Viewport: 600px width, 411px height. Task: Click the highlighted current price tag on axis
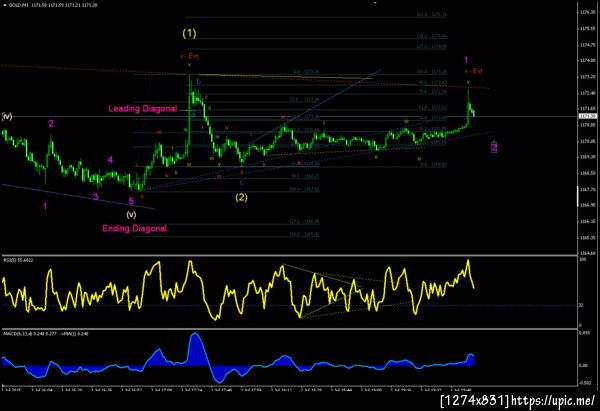587,116
